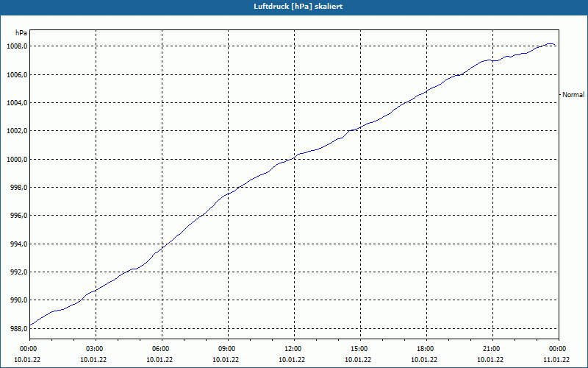The height and width of the screenshot is (368, 588).
Task: Click the '21:00' time axis label
Action: point(492,349)
